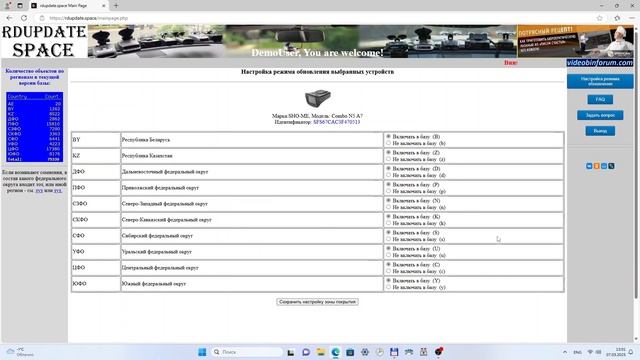
Task: Go back with the browser back arrow
Action: [9, 18]
